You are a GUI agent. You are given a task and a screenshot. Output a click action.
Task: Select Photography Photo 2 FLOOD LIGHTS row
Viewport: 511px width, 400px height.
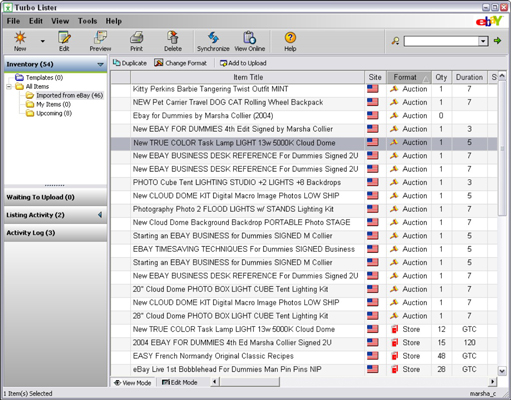304,209
